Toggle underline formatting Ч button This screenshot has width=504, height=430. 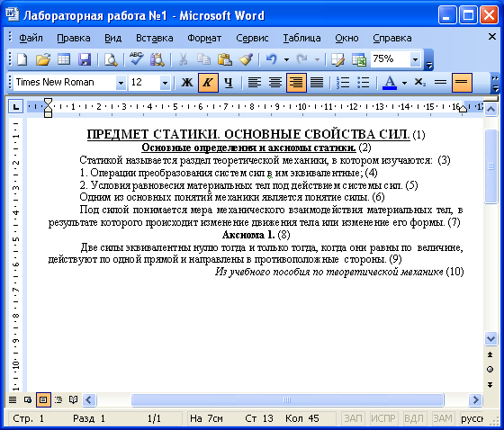pyautogui.click(x=229, y=83)
